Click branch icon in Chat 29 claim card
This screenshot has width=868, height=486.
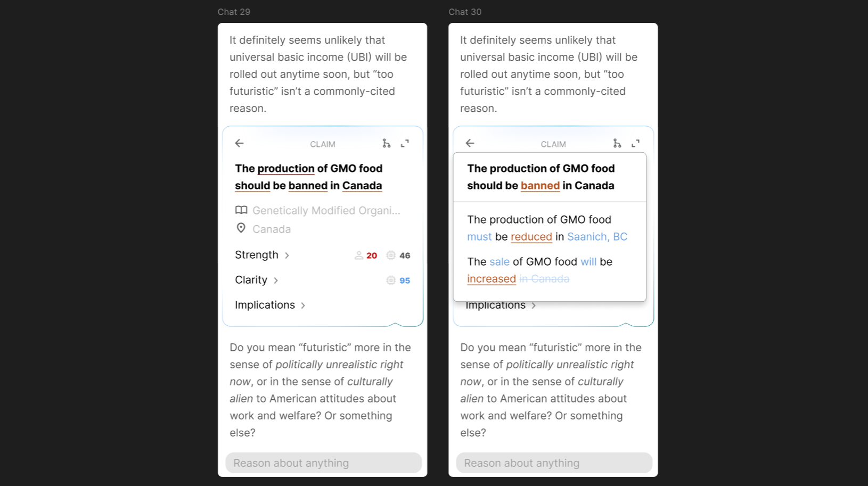[386, 143]
